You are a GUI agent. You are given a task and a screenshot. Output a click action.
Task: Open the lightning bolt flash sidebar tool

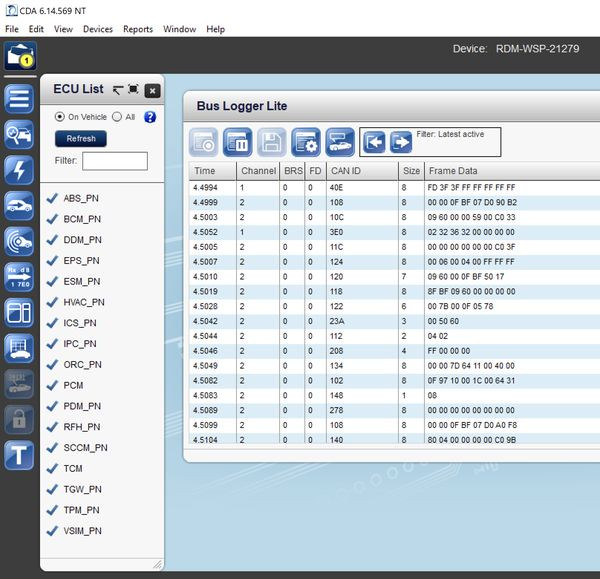(19, 170)
